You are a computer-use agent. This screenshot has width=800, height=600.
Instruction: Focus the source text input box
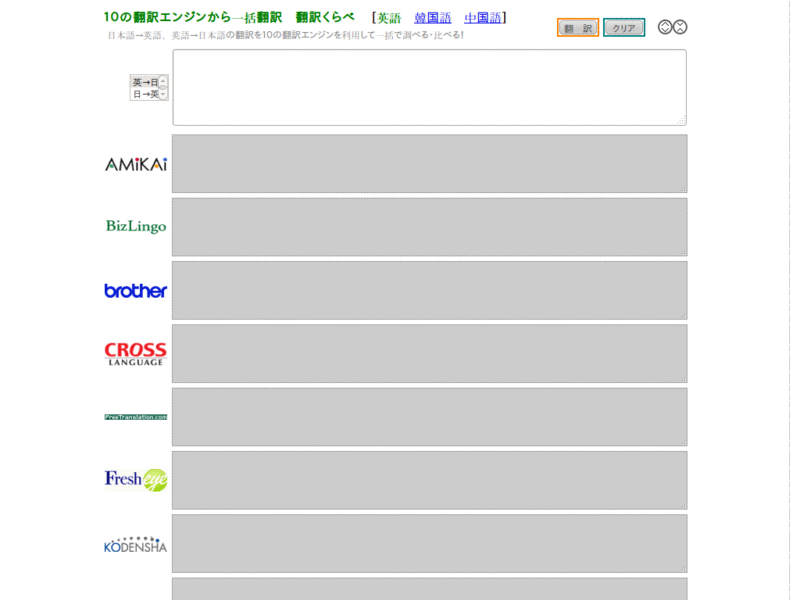[430, 87]
